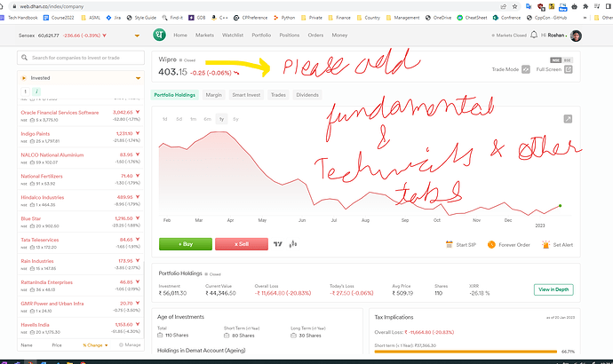613x364 pixels.
Task: Click the browser address bar URL
Action: point(52,6)
